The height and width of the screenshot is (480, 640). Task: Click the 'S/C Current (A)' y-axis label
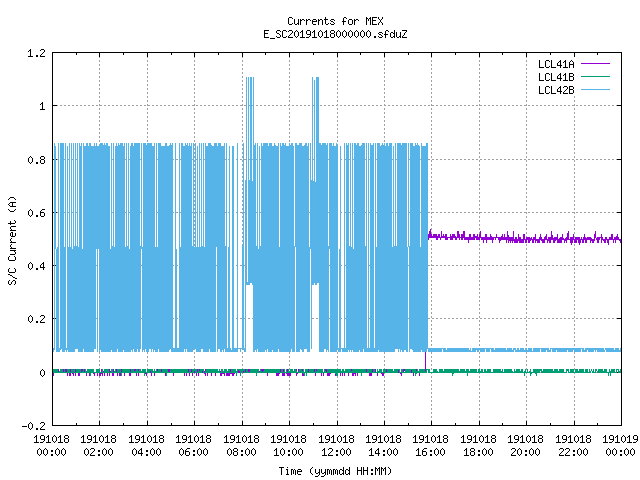[13, 240]
